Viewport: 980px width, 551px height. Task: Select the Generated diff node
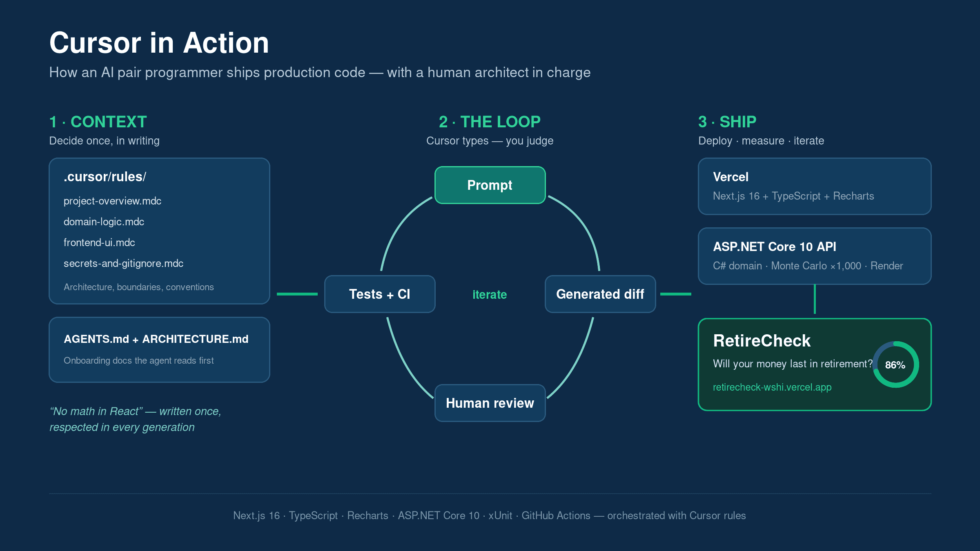coord(600,294)
